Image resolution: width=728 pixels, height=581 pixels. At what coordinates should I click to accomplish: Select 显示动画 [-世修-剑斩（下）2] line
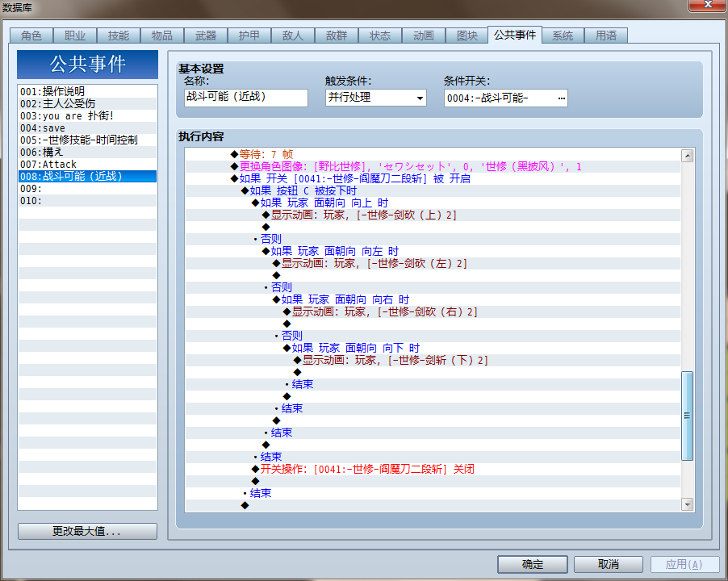(433, 360)
